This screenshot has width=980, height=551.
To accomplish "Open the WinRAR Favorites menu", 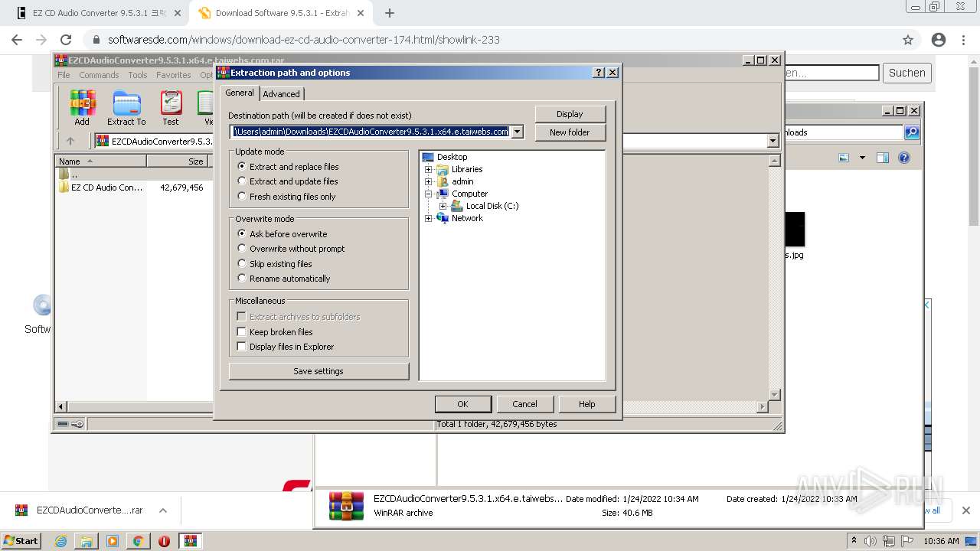I will click(x=174, y=75).
